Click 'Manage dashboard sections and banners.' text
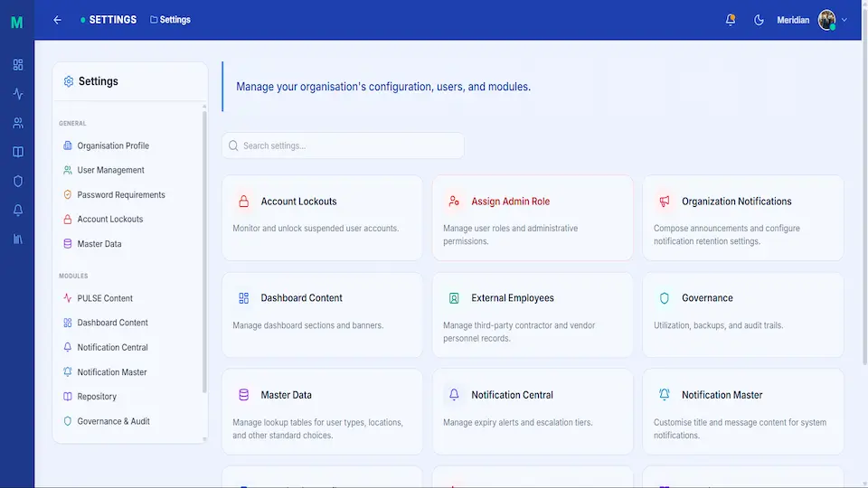The height and width of the screenshot is (488, 868). click(307, 325)
